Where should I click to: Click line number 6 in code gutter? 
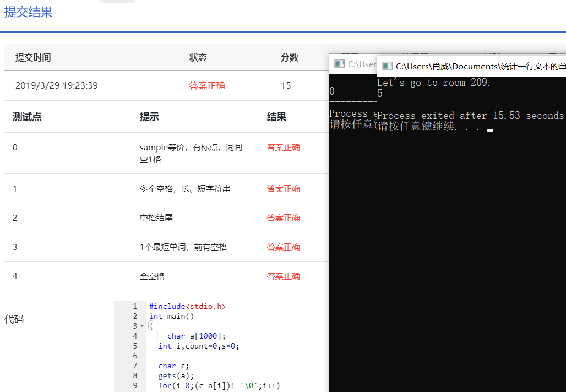pos(135,356)
